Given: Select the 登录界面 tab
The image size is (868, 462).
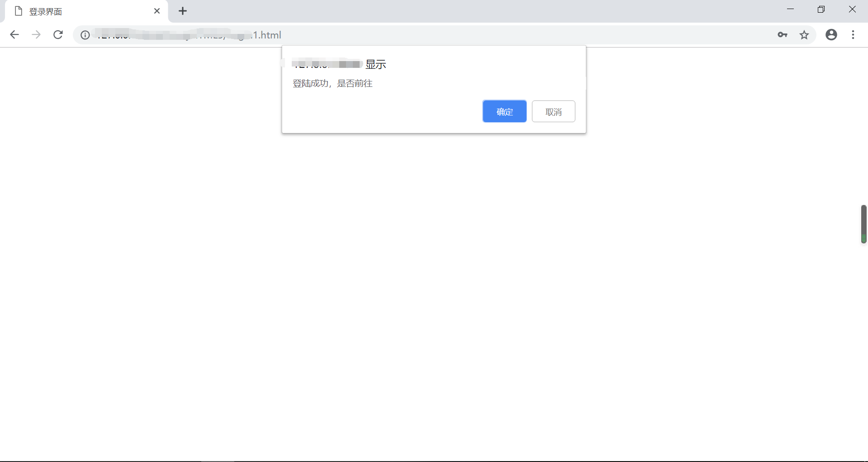Looking at the screenshot, I should click(68, 11).
